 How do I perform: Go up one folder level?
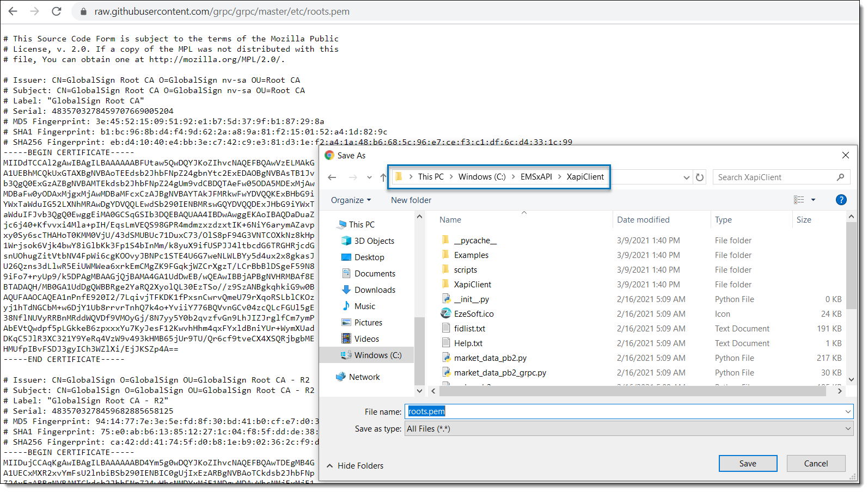point(383,177)
